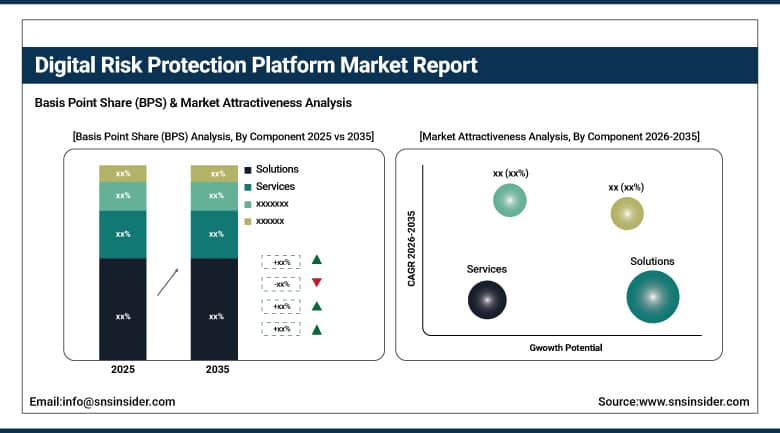Image resolution: width=780 pixels, height=433 pixels.
Task: Select the light green xxxxxxx legend swatch
Action: coord(248,205)
